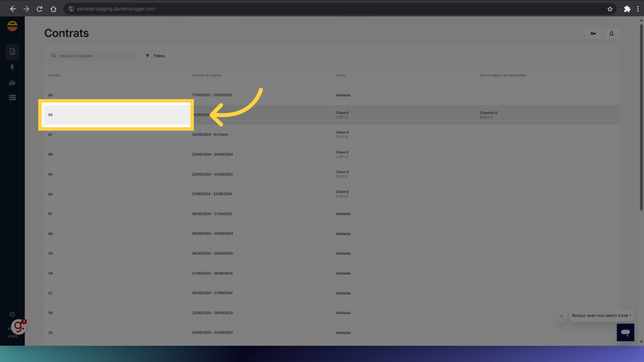Open the Filtres filter button
Screen dimensions: 644x362
[155, 56]
